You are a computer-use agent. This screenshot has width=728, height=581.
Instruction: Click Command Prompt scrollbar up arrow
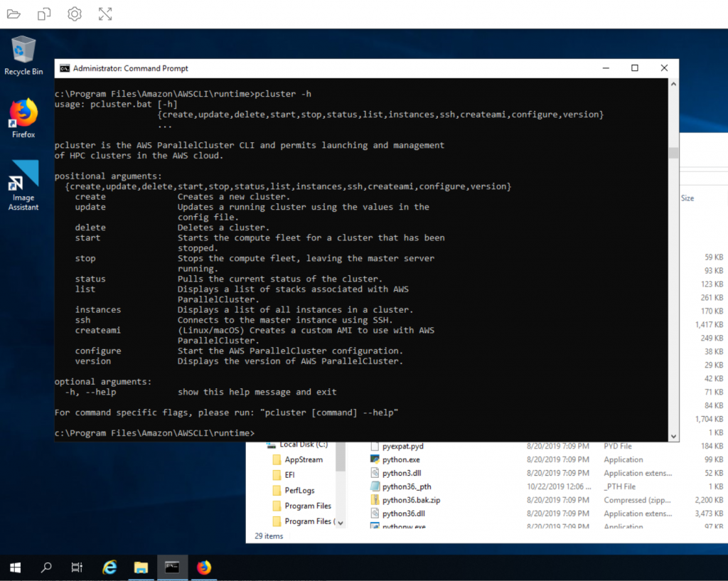673,84
